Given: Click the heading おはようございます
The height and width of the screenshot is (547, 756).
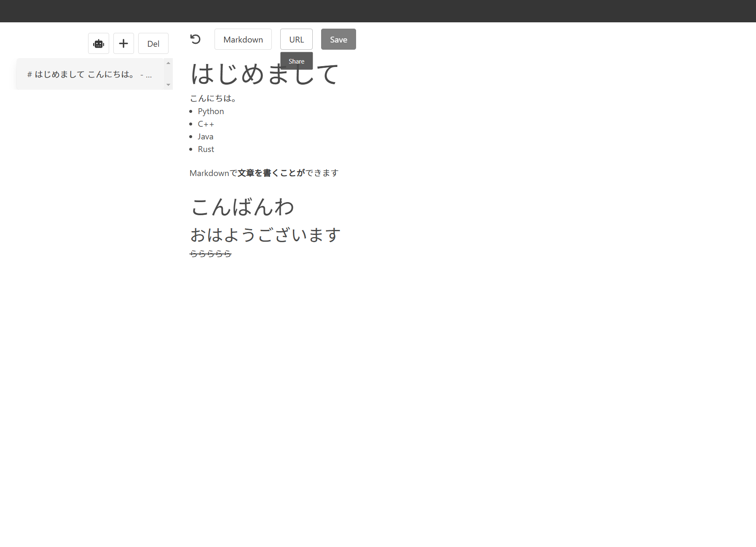Looking at the screenshot, I should 265,235.
